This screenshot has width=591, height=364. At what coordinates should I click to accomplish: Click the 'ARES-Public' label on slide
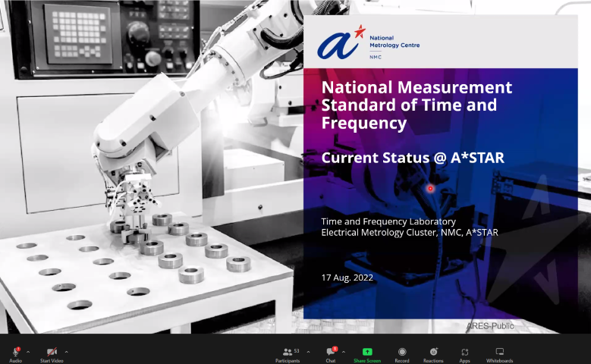491,325
